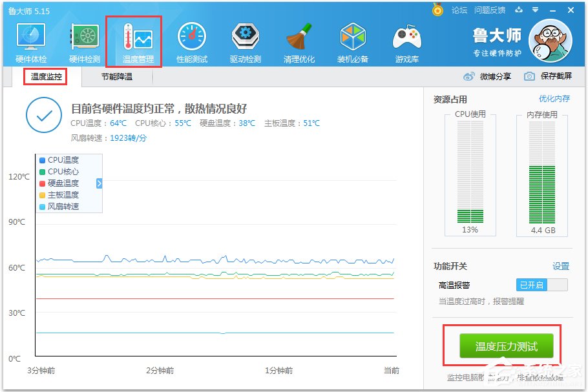Start the 温度压力测试 stress test
Viewport: 588px width, 392px height.
(x=506, y=346)
